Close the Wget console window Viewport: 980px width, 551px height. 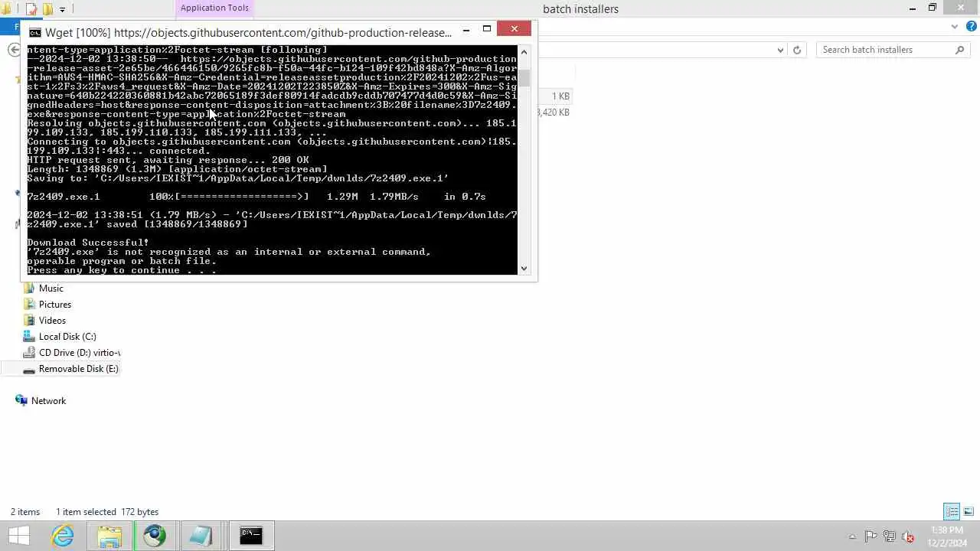pos(514,29)
